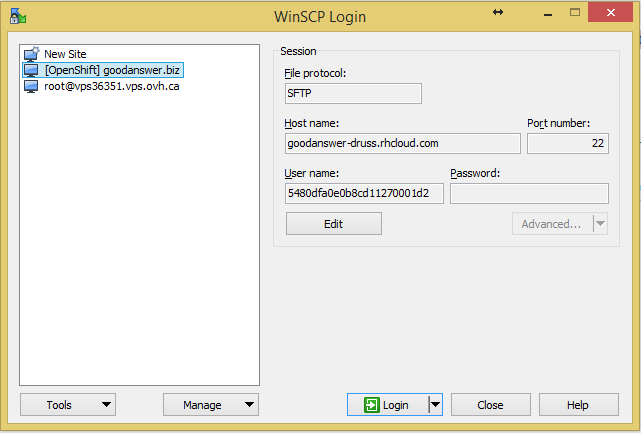
Task: Close the WinSCP Login window via X
Action: tap(611, 13)
